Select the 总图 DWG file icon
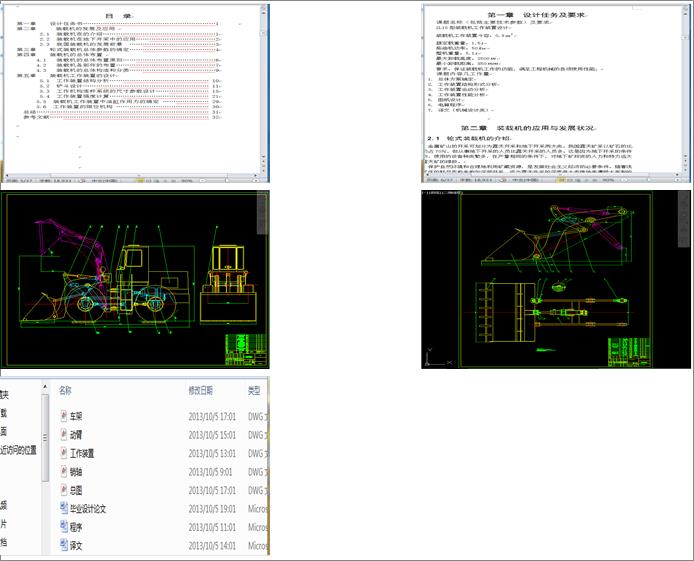Screen dimensions: 694x561 point(64,490)
